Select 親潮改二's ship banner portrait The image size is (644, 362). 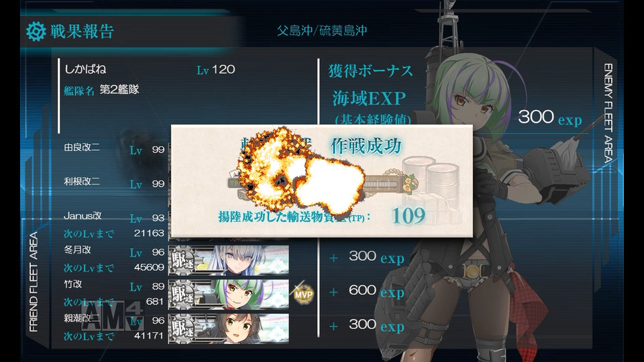tap(228, 328)
